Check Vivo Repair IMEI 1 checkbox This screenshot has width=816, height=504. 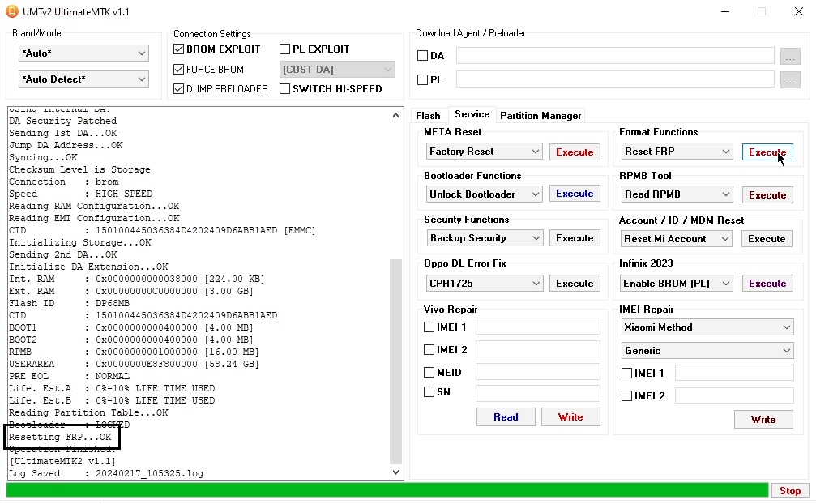click(429, 327)
